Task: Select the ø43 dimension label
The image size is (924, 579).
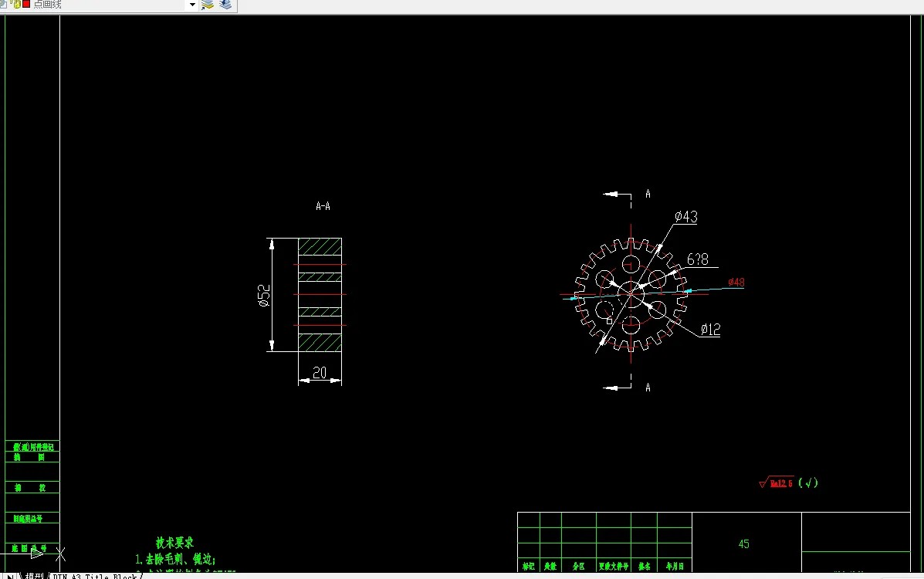Action: (686, 216)
